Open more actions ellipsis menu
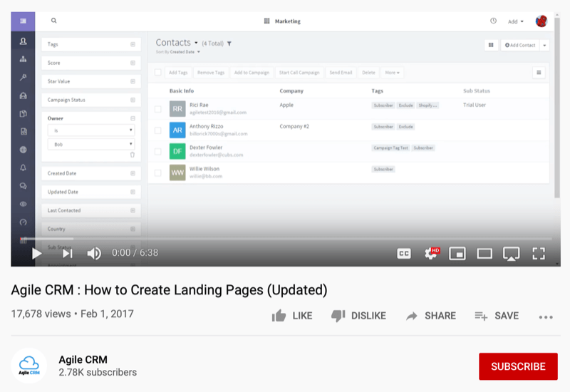 click(x=546, y=317)
